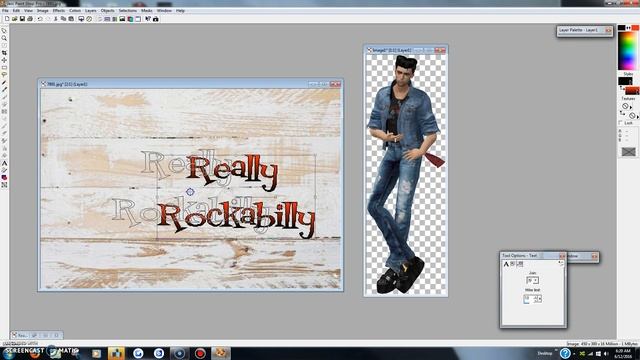Select the Preset Shapes tool
Image resolution: width=640 pixels, height=360 pixels.
click(x=4, y=178)
